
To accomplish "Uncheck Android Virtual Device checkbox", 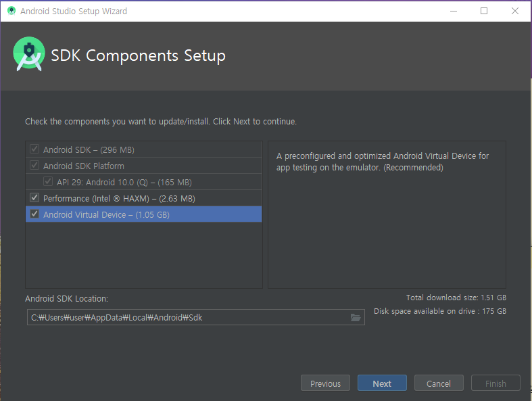I will [34, 214].
